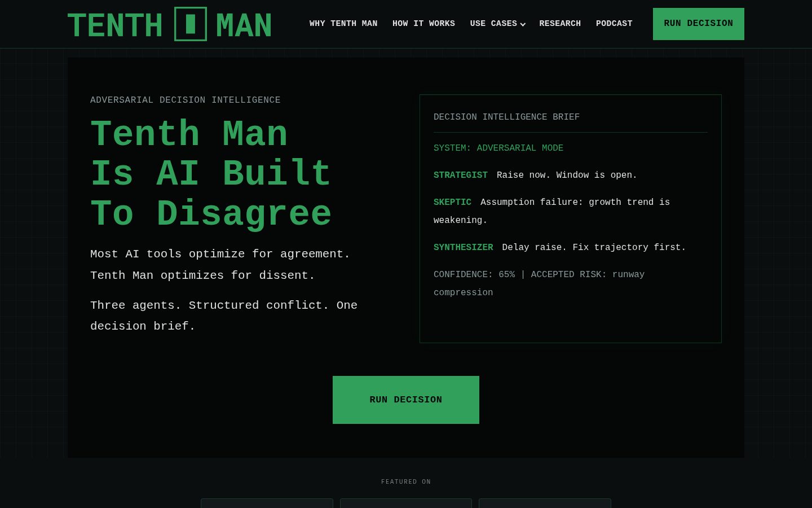The height and width of the screenshot is (508, 812).
Task: Click 'Three agents. Structured conflict' paragraph
Action: pos(224,316)
